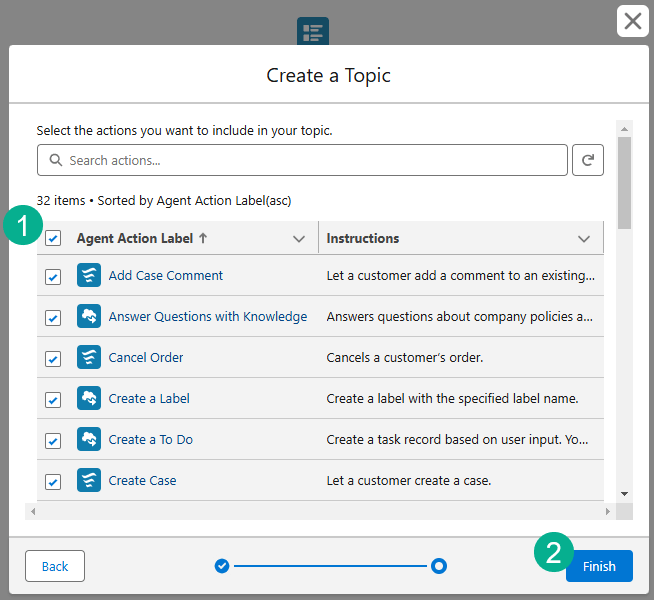Click the Cancel Order action icon
This screenshot has height=600, width=654.
coord(89,357)
